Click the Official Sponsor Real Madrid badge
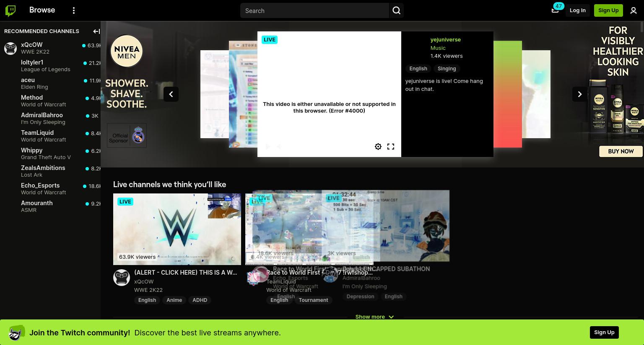Image resolution: width=644 pixels, height=345 pixels. tap(127, 135)
